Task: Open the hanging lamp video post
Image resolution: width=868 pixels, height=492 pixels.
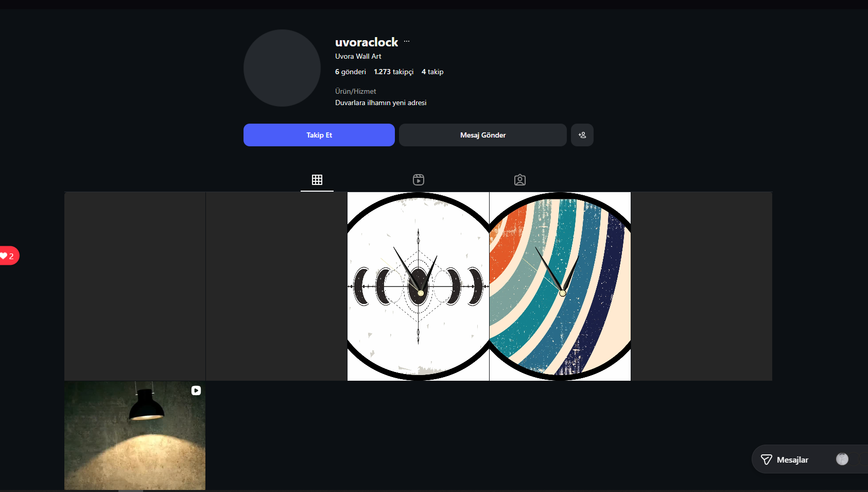Action: (135, 435)
